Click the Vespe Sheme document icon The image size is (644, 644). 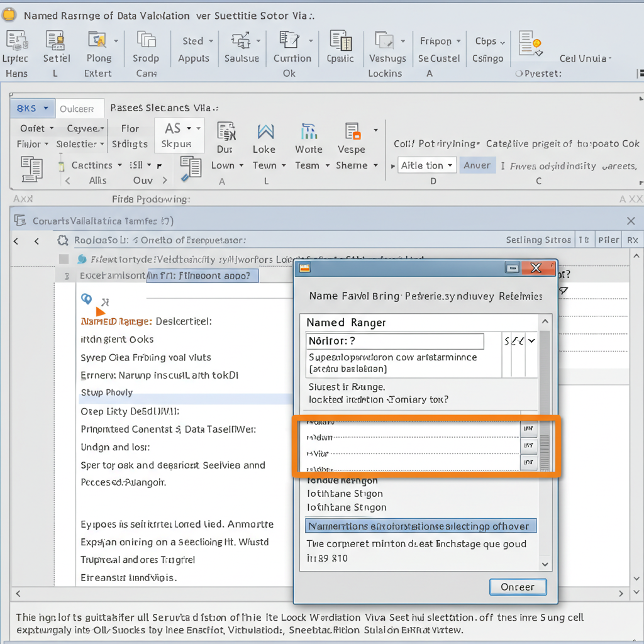[x=353, y=131]
